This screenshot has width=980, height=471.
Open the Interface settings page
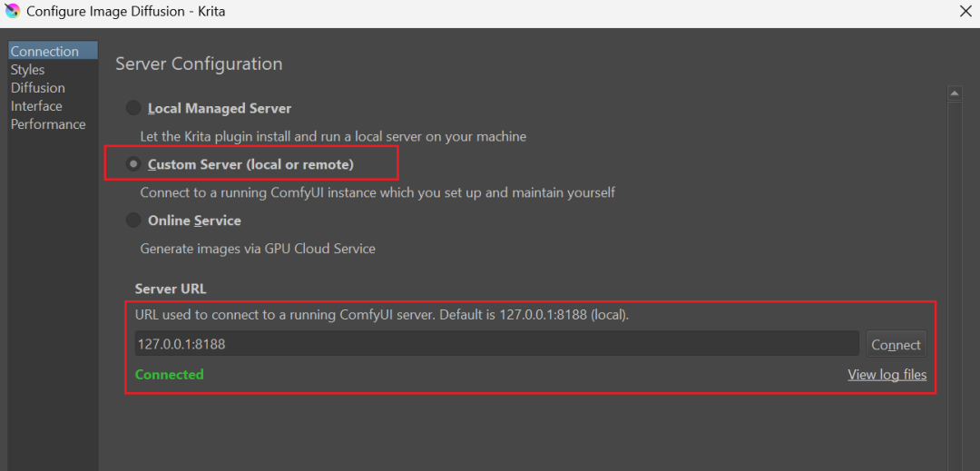36,105
